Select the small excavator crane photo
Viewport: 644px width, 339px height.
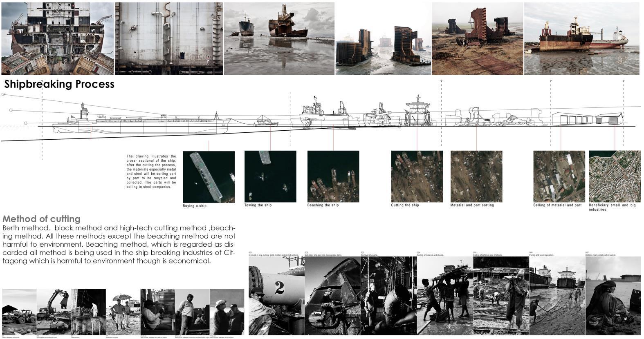coord(54,312)
